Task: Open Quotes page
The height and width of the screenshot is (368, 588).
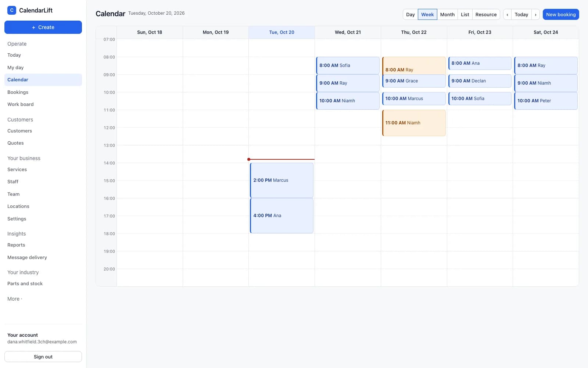Action: tap(43, 143)
